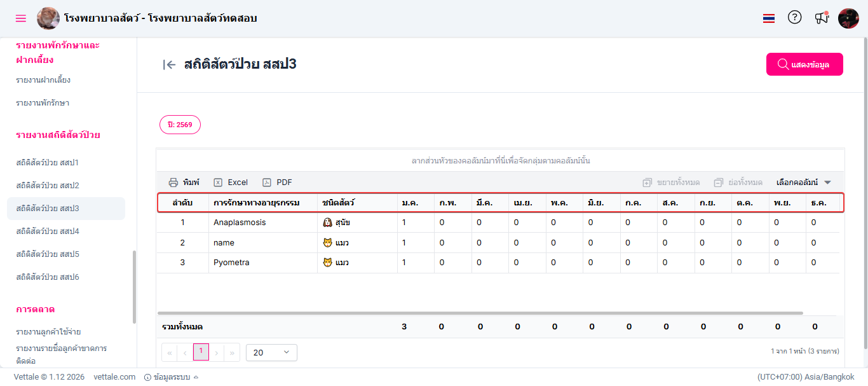Click the พ.ย. column header
The width and height of the screenshot is (868, 386).
(x=787, y=202)
